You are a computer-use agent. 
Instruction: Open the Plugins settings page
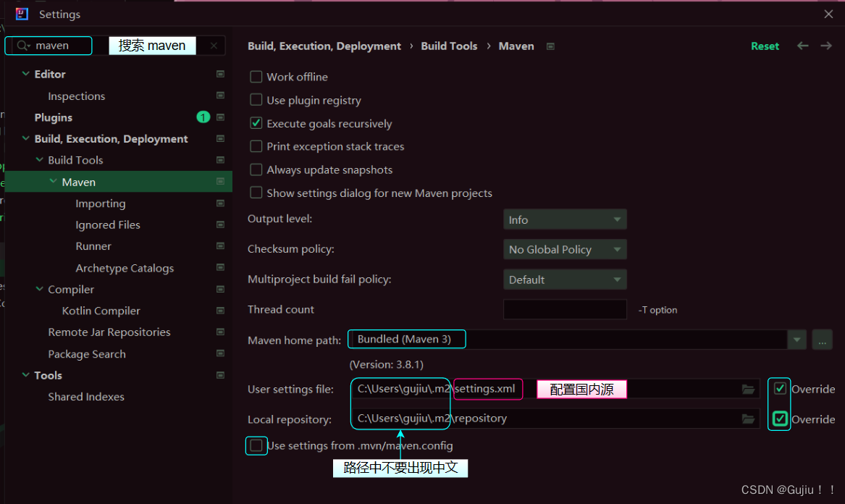pos(54,117)
